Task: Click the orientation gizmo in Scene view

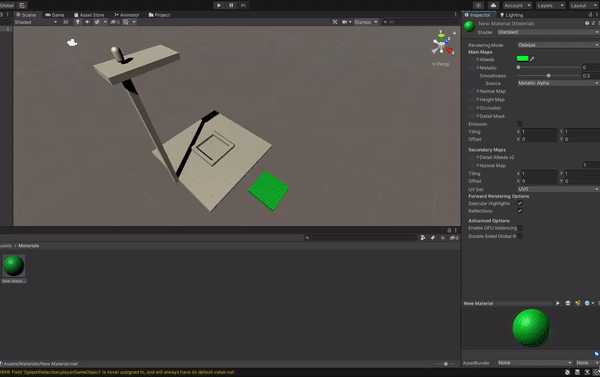Action: [x=442, y=44]
